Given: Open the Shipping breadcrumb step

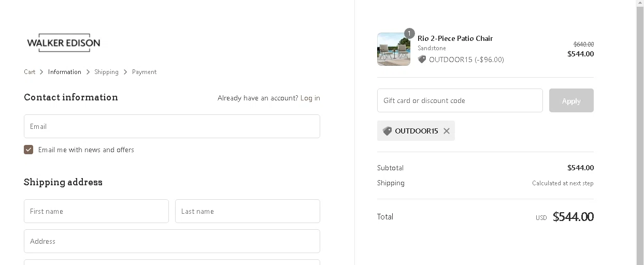Looking at the screenshot, I should [x=106, y=72].
